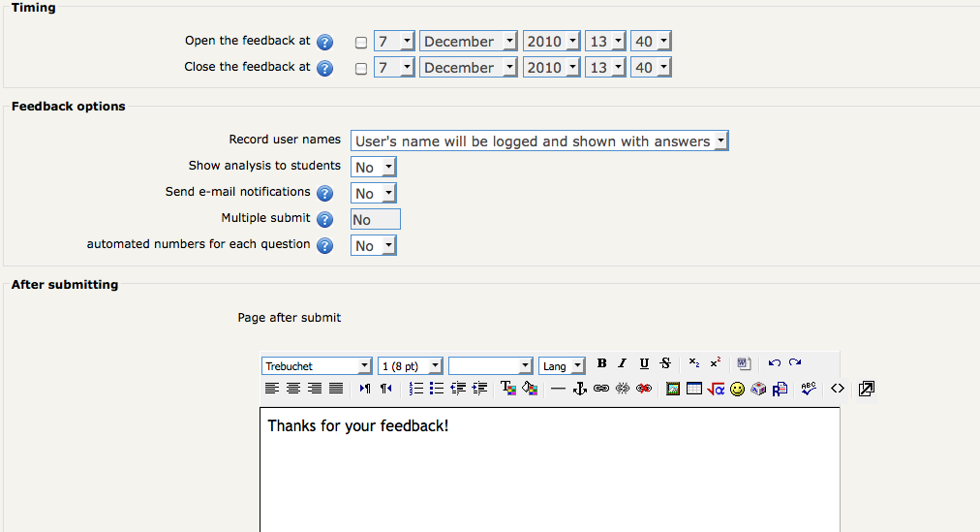The image size is (980, 532).
Task: Open the font color picker
Action: tap(508, 389)
